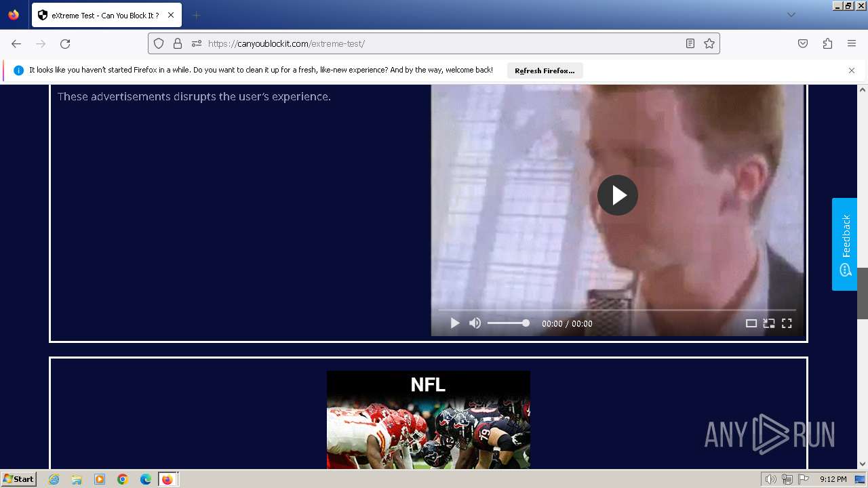This screenshot has width=868, height=488.
Task: Enter fullscreen video mode
Action: click(787, 323)
